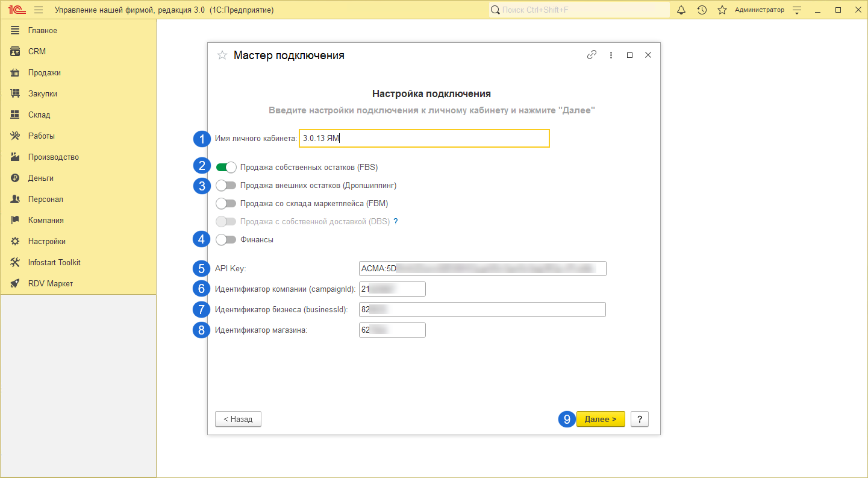Copy link to the connection wizard form

point(592,55)
